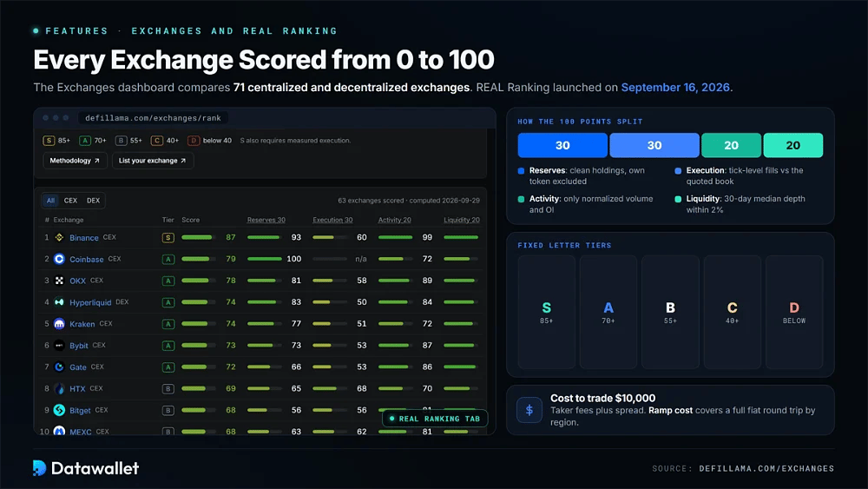Select the All exchanges filter tab
This screenshot has height=489, width=868.
click(51, 201)
